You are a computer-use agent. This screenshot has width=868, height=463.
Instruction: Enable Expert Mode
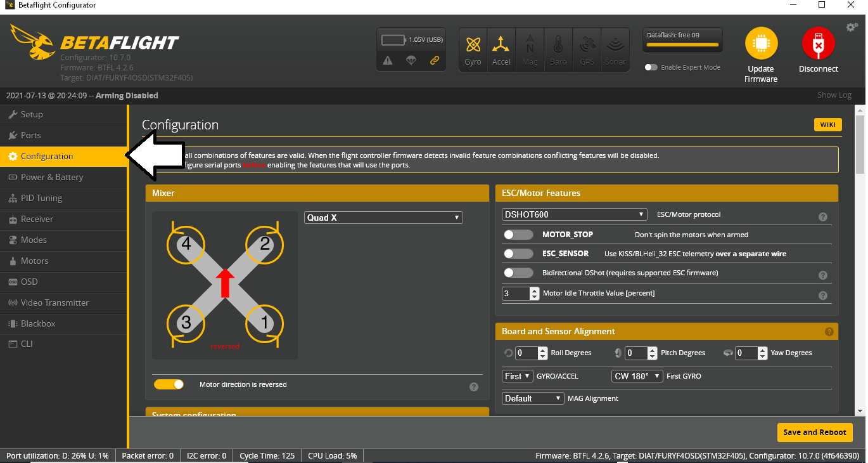pyautogui.click(x=651, y=66)
